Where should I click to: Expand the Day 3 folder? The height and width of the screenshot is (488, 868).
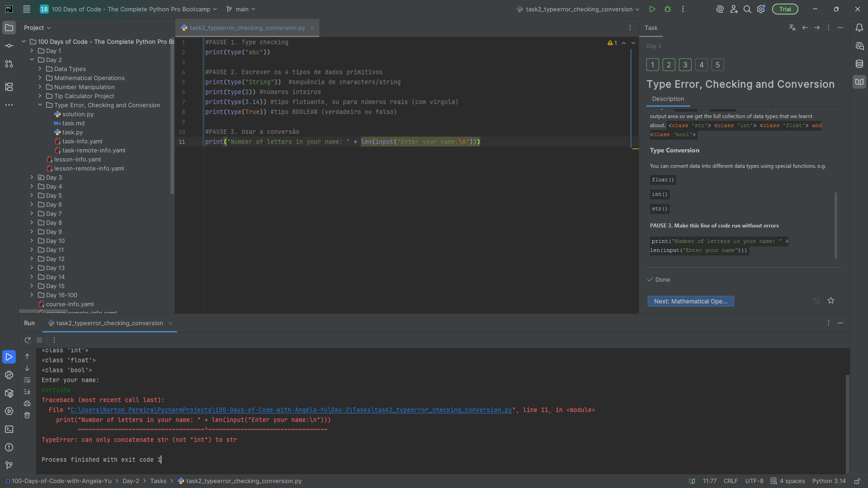pyautogui.click(x=31, y=177)
